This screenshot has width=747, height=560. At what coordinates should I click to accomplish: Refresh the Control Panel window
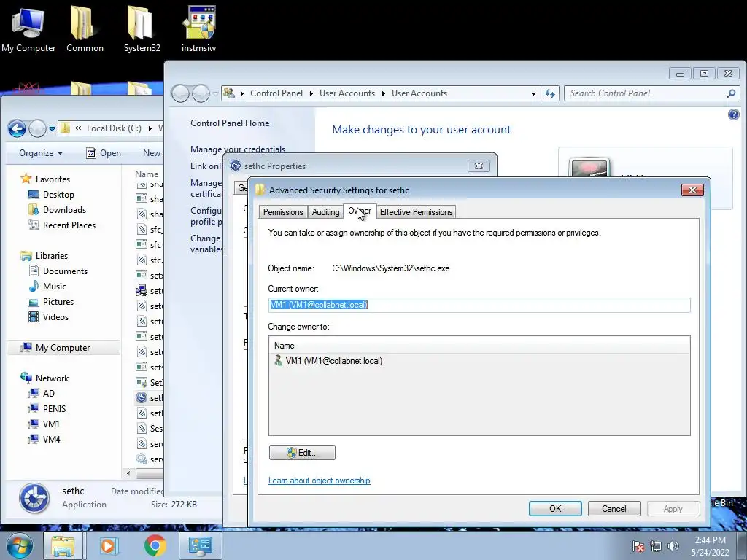point(550,94)
